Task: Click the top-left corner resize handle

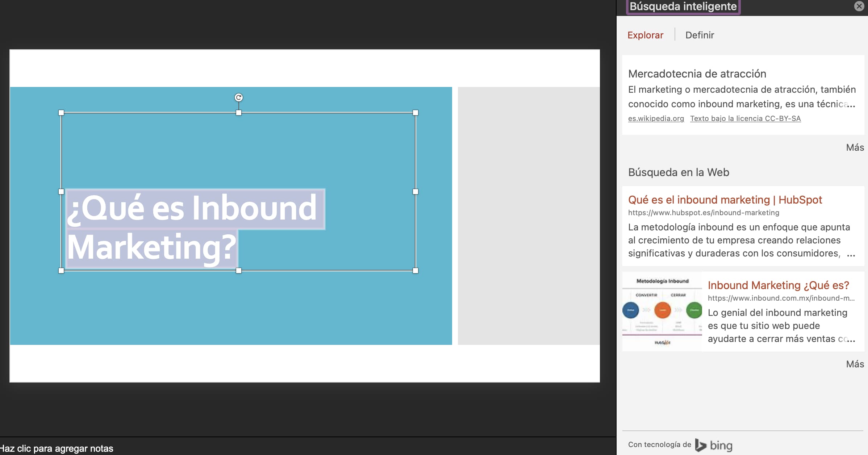Action: pyautogui.click(x=61, y=112)
